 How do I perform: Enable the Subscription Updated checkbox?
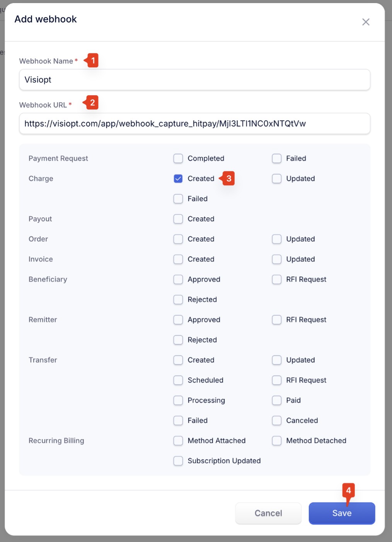click(178, 461)
